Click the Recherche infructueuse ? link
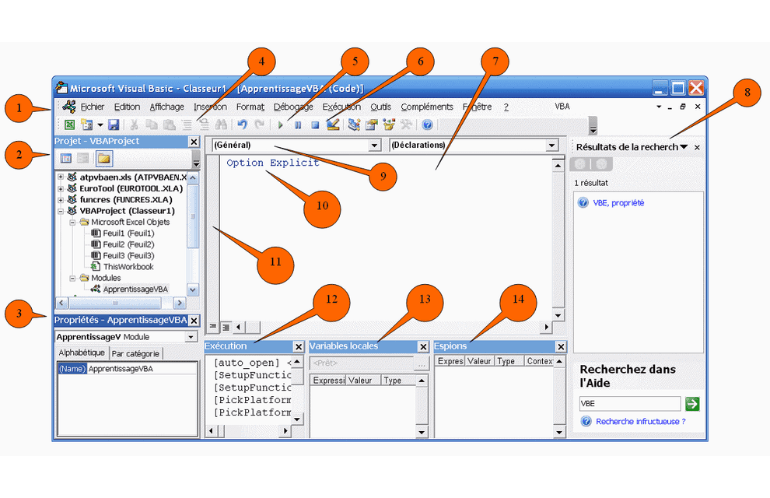Image resolution: width=770 pixels, height=498 pixels. point(640,421)
